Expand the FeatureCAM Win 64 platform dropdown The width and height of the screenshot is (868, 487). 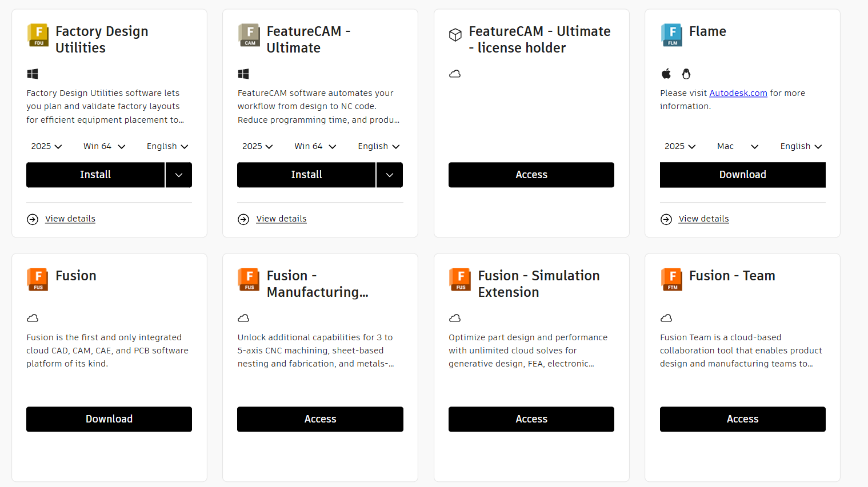[315, 146]
